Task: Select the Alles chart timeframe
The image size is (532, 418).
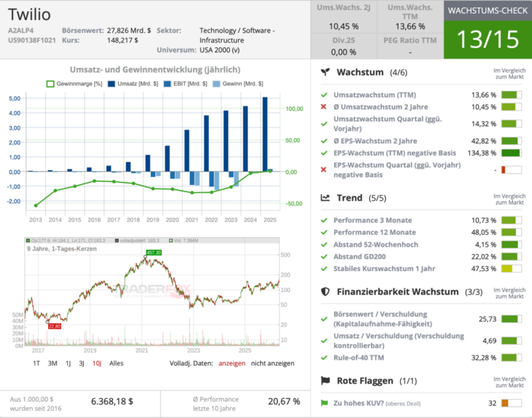Action: [x=117, y=363]
